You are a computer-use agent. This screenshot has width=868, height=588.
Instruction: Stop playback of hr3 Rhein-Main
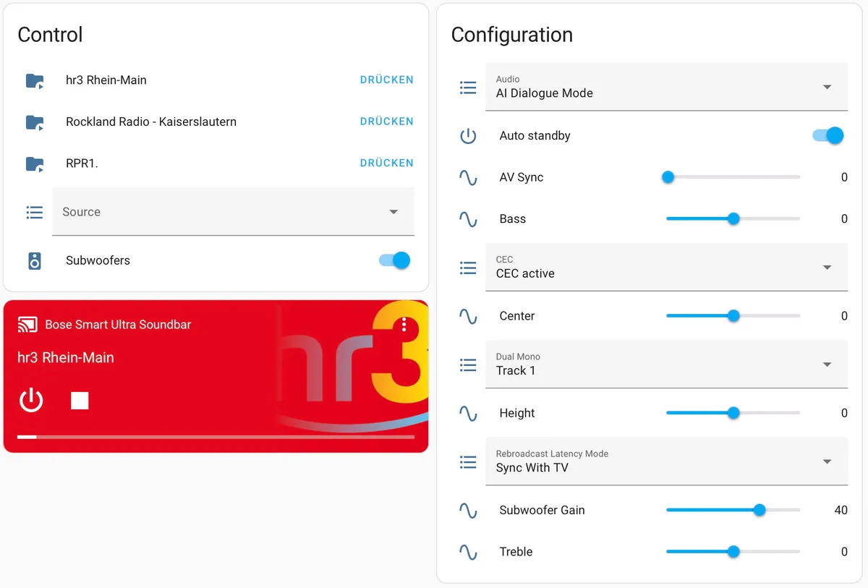click(x=80, y=401)
